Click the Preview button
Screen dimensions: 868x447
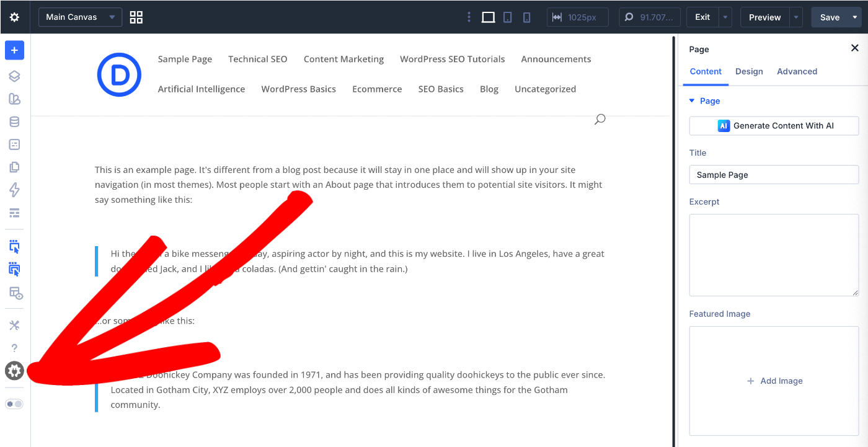pyautogui.click(x=764, y=17)
